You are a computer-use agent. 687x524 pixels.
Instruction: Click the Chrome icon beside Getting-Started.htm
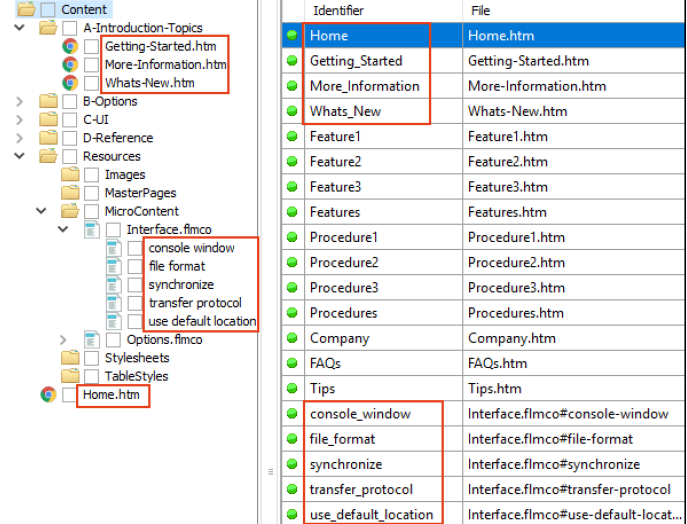pos(70,46)
